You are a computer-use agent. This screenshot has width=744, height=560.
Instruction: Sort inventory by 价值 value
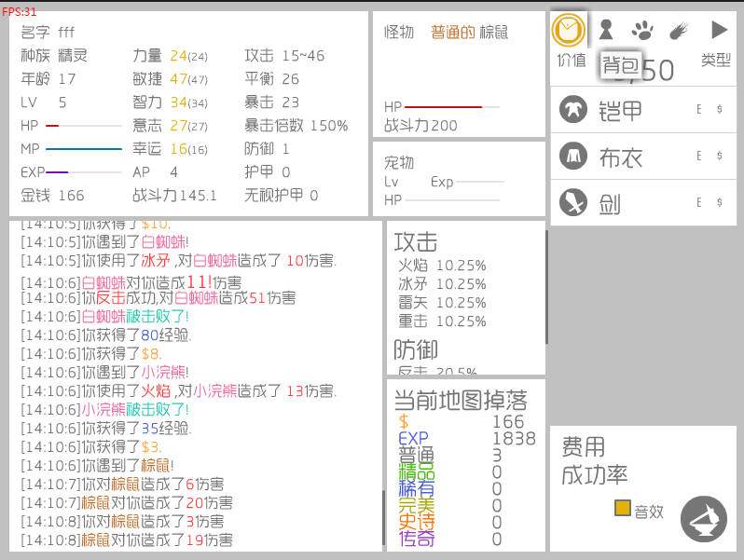pos(572,61)
